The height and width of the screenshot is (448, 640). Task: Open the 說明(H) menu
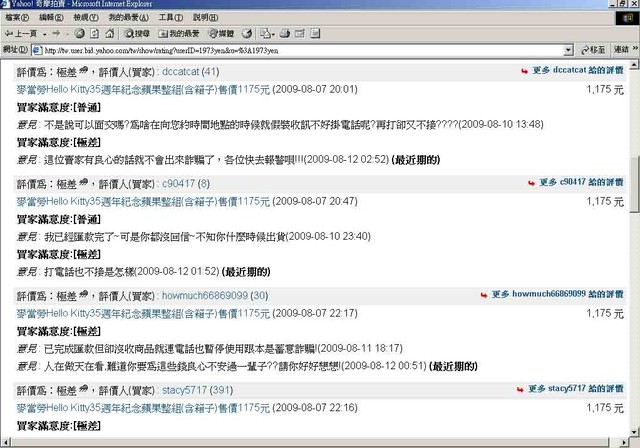(x=205, y=18)
